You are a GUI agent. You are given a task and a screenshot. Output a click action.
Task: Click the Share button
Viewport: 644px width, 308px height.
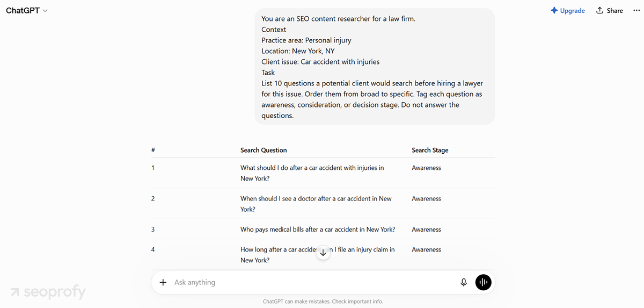coord(610,11)
